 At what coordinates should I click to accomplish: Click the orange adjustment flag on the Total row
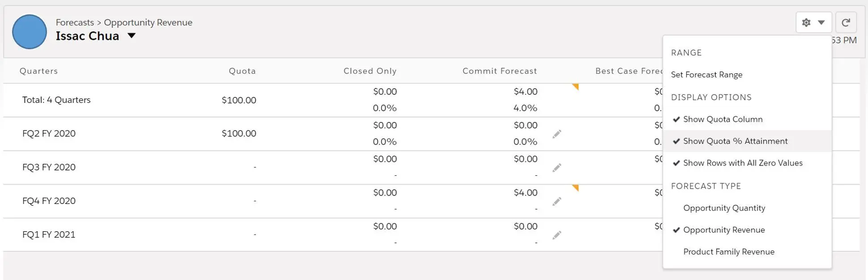point(576,86)
